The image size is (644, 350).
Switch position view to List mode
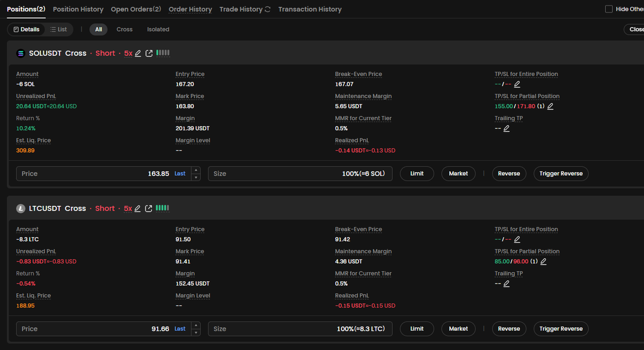tap(59, 29)
